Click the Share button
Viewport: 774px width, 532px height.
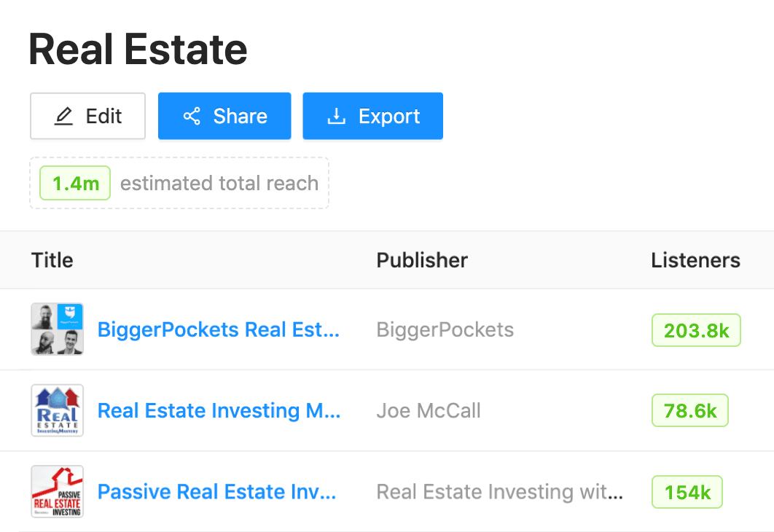pyautogui.click(x=224, y=115)
